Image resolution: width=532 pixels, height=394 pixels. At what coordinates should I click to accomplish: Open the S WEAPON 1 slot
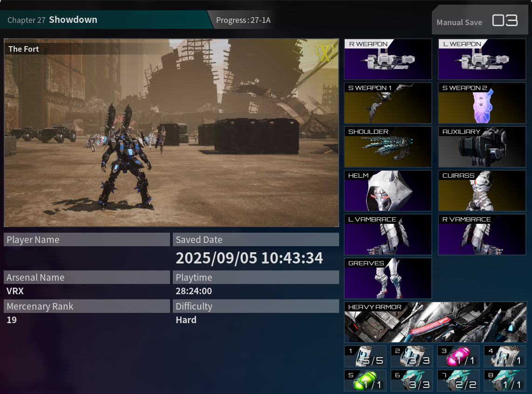click(x=388, y=103)
